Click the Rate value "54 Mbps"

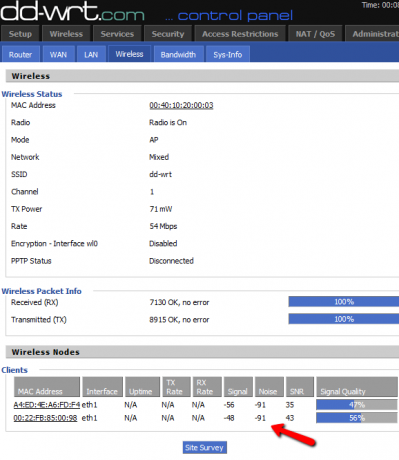(x=163, y=226)
